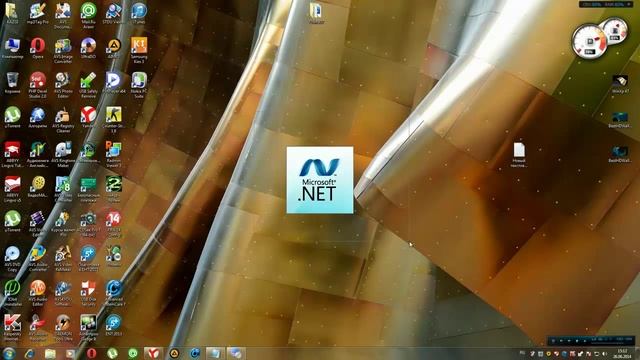Open the Windows Start button
Screen dimensions: 640x360
pyautogui.click(x=9, y=353)
